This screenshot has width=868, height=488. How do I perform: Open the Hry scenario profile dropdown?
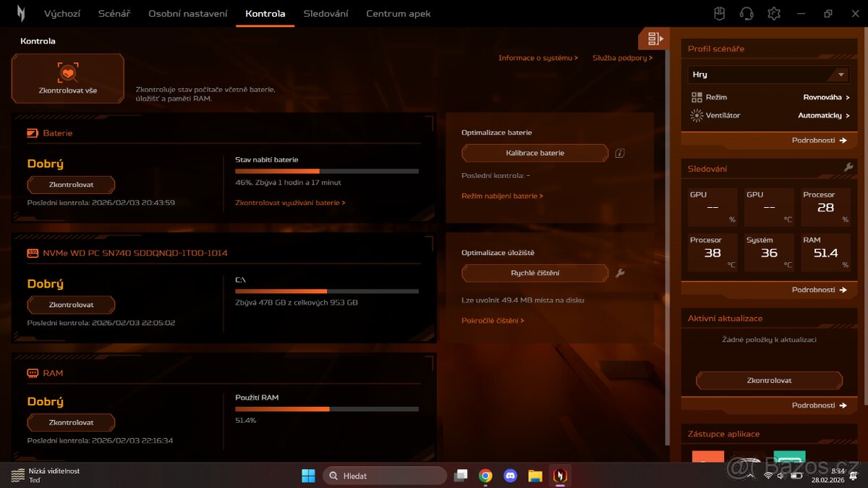pyautogui.click(x=768, y=74)
